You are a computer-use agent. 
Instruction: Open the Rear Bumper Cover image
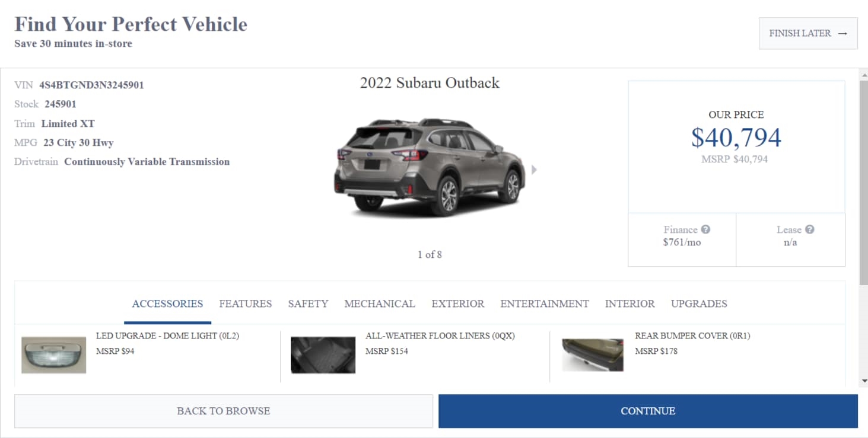tap(593, 355)
